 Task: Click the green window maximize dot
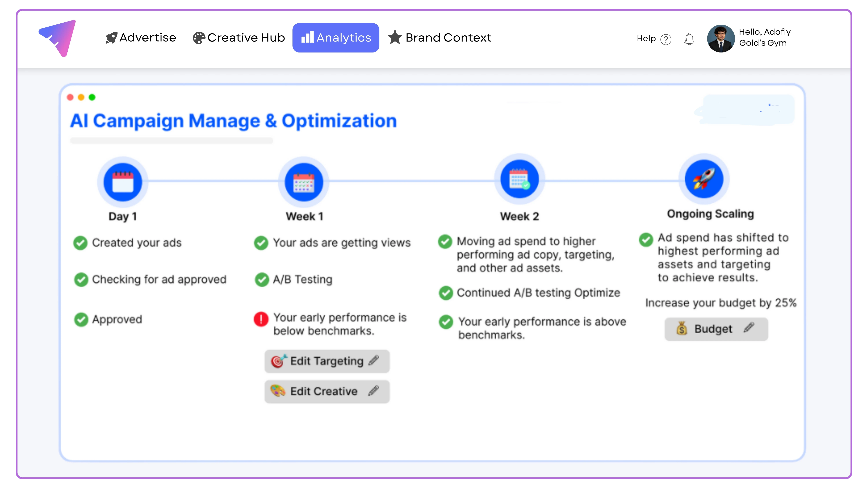pos(92,97)
